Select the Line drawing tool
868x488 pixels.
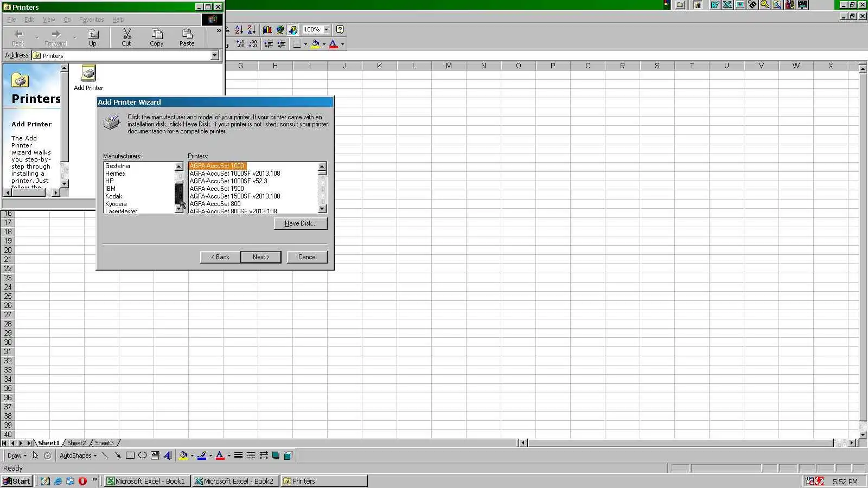coord(105,455)
